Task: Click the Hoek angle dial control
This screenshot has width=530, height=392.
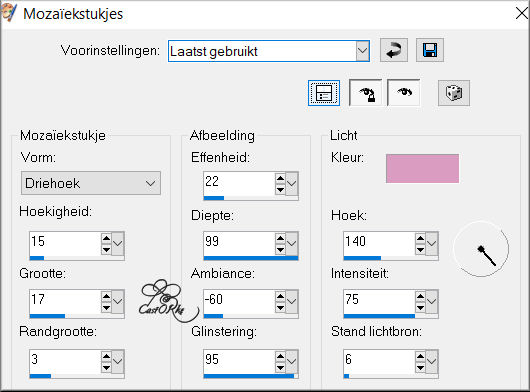Action: (481, 249)
